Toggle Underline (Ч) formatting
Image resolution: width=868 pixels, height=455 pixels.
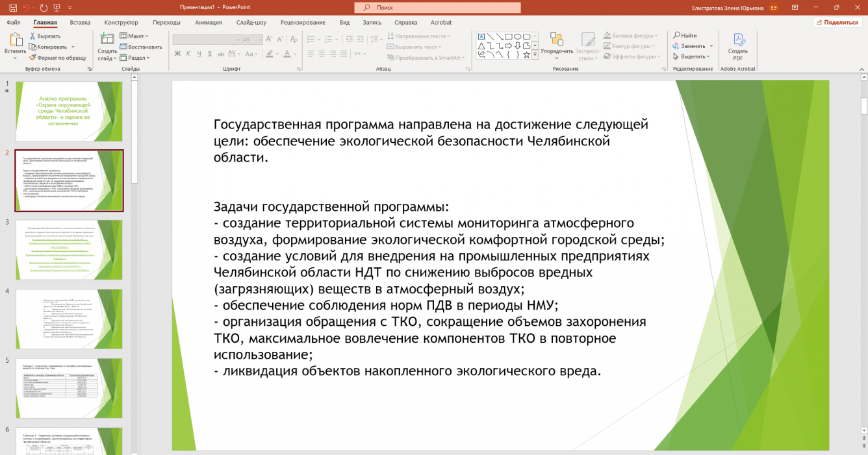[199, 54]
